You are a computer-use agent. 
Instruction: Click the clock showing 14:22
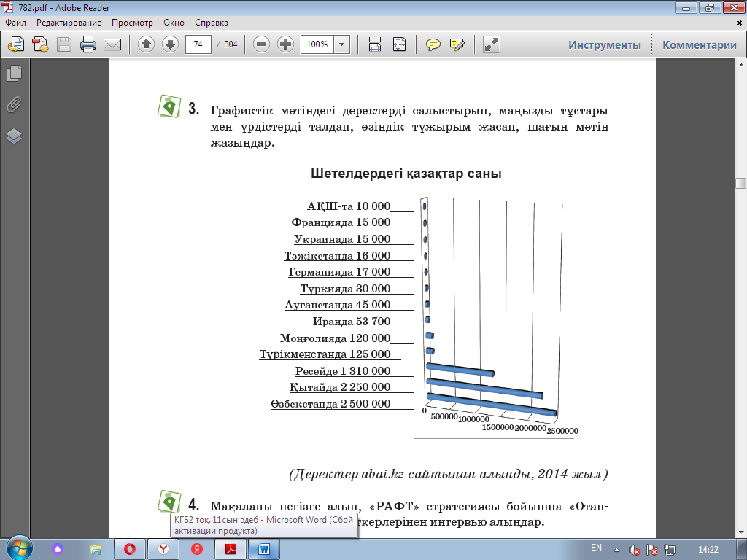708,550
